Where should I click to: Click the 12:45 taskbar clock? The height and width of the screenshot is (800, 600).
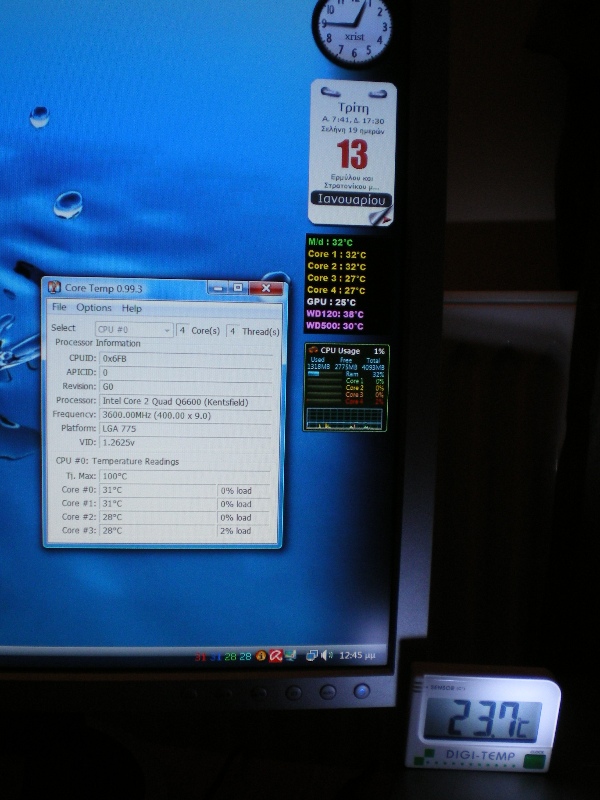point(357,655)
